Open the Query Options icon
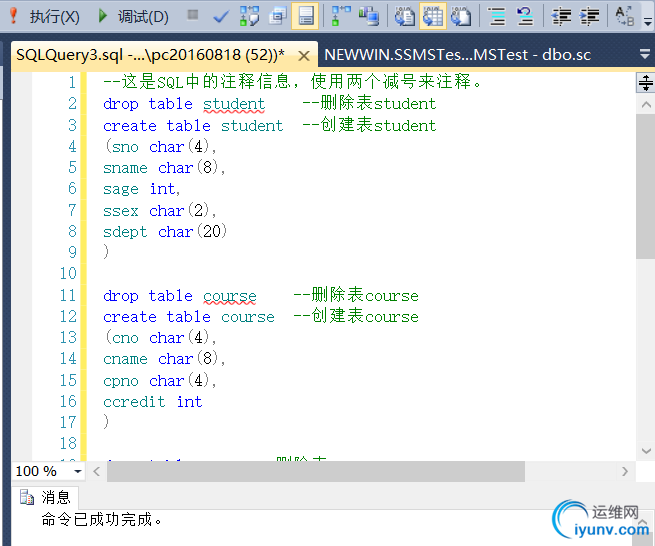655x546 pixels. (x=277, y=16)
